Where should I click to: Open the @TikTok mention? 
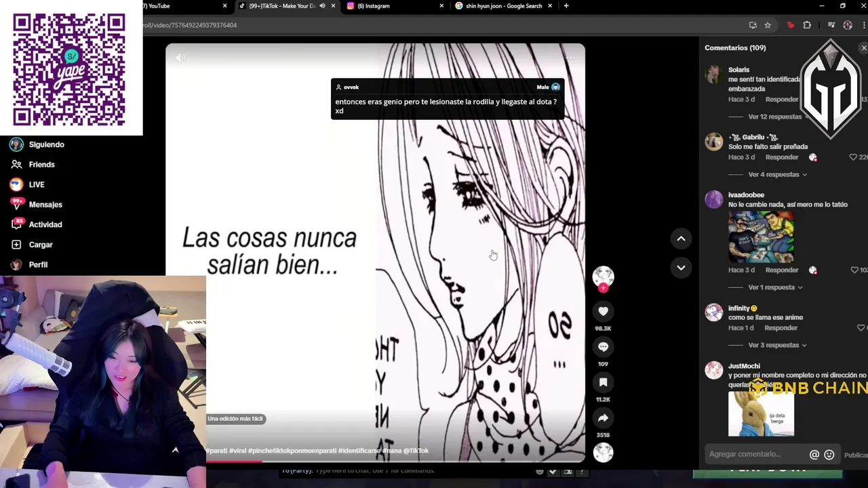(416, 451)
